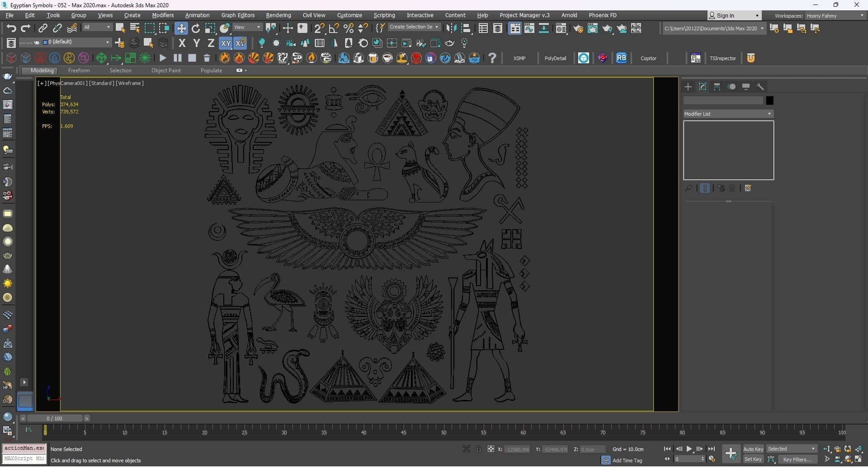
Task: Activate the Select and Scale tool
Action: [210, 28]
